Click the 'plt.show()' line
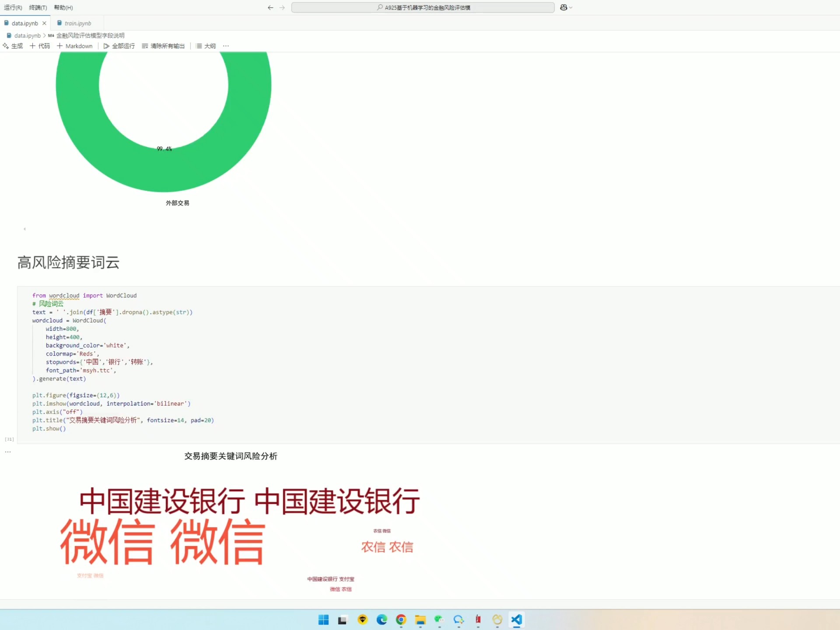840x630 pixels. pyautogui.click(x=49, y=429)
